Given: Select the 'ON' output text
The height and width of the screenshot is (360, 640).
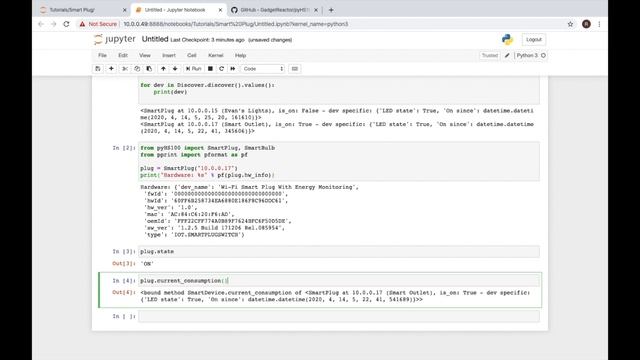Looking at the screenshot, I should click(x=147, y=264).
